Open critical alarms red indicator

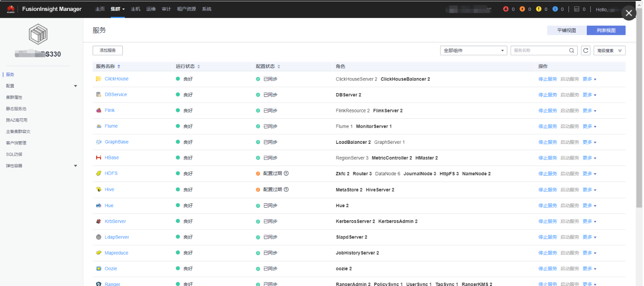tap(506, 9)
